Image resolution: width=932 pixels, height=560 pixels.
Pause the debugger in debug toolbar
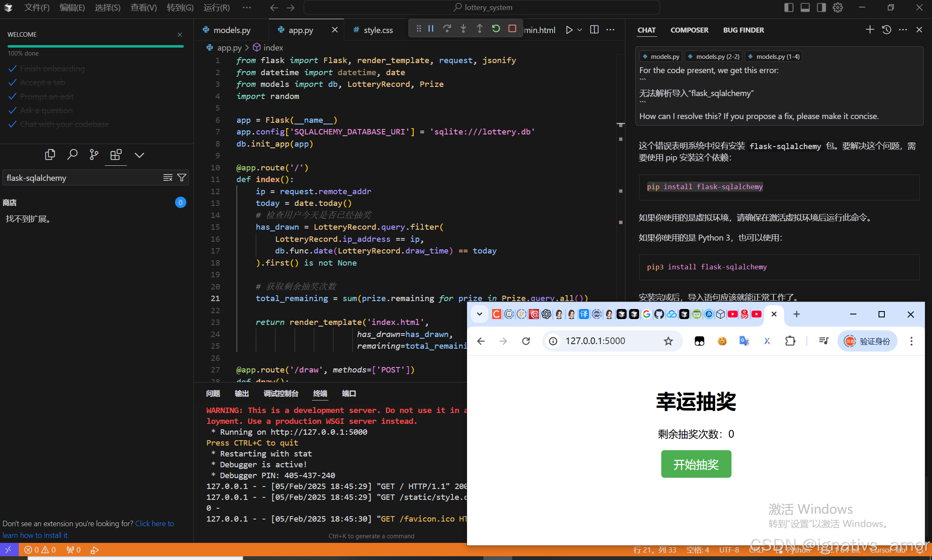pos(431,28)
